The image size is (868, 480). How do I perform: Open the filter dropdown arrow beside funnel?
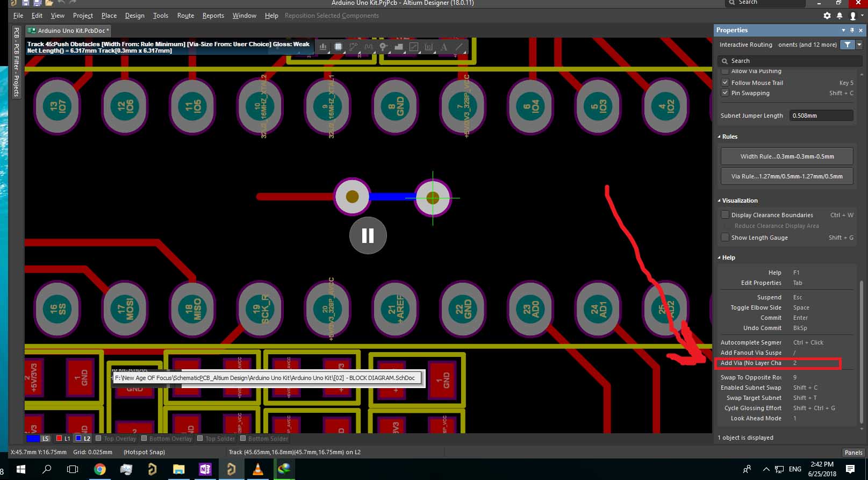(859, 45)
